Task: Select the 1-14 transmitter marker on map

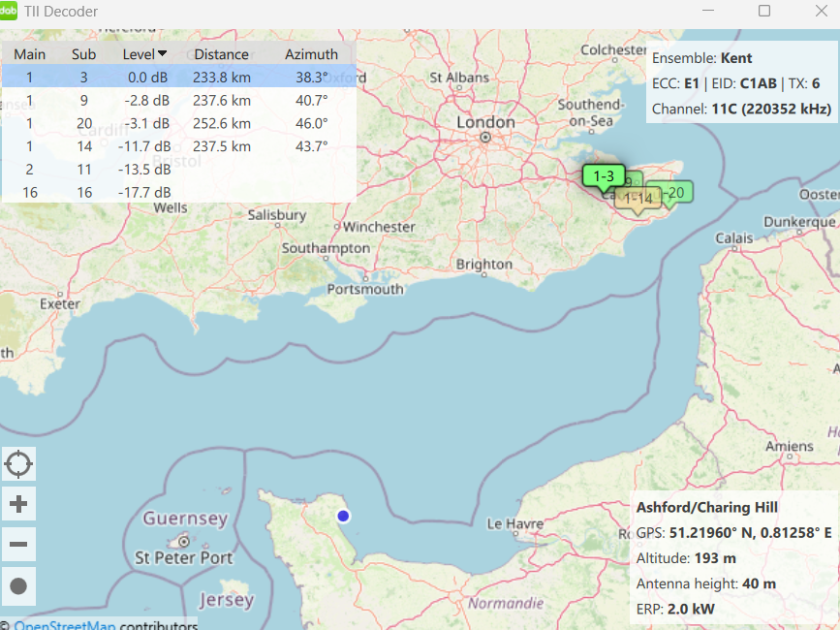Action: [x=638, y=200]
